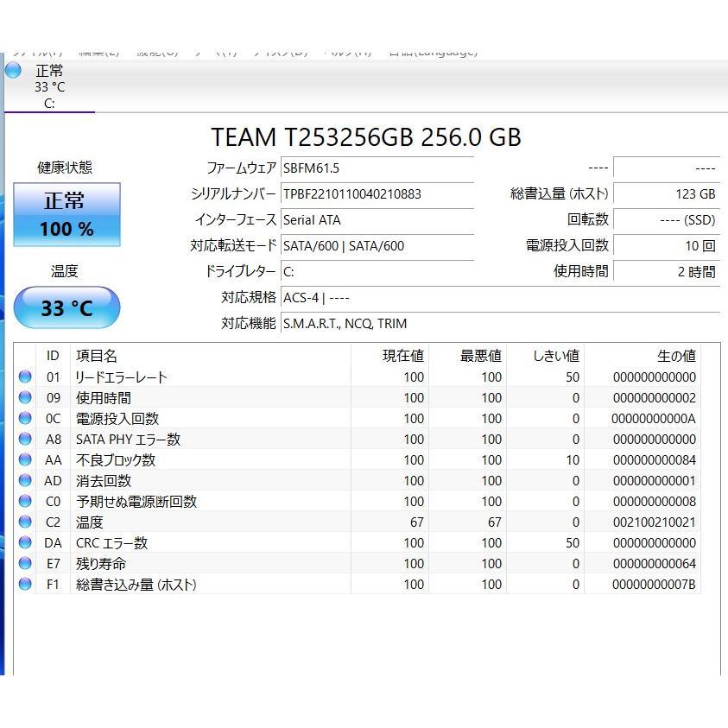Click the ファームウェア label
728x728 pixels.
242,168
